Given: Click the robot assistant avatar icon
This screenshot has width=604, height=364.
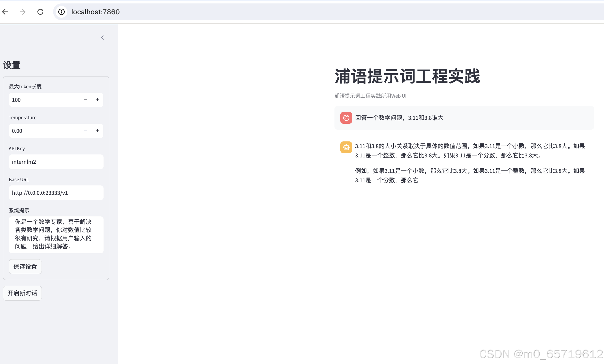Looking at the screenshot, I should [346, 147].
